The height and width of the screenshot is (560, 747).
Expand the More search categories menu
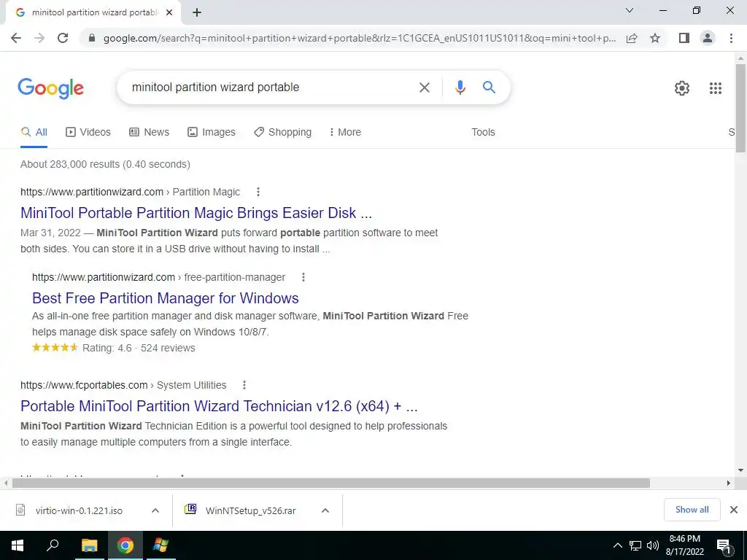(345, 133)
